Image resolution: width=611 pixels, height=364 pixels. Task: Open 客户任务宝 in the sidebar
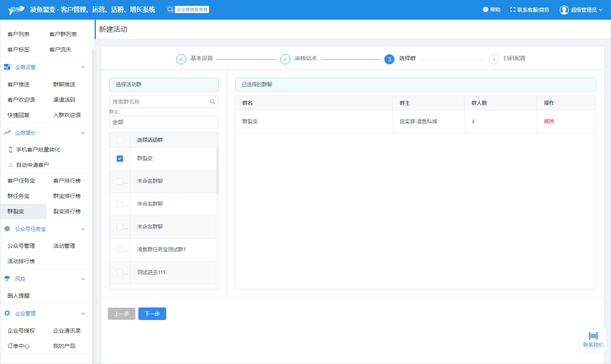point(21,181)
